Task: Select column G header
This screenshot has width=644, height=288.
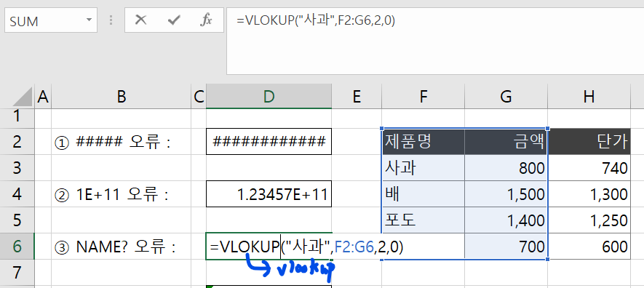Action: click(506, 97)
